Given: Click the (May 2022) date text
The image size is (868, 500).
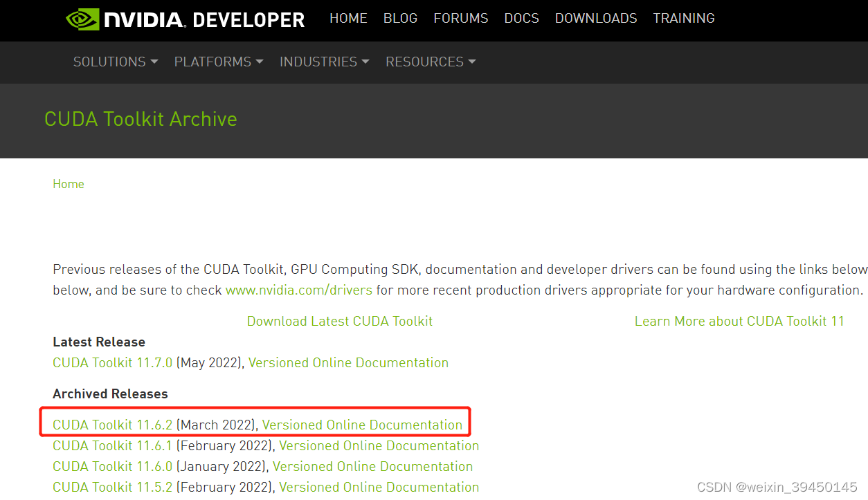Looking at the screenshot, I should (x=210, y=363).
